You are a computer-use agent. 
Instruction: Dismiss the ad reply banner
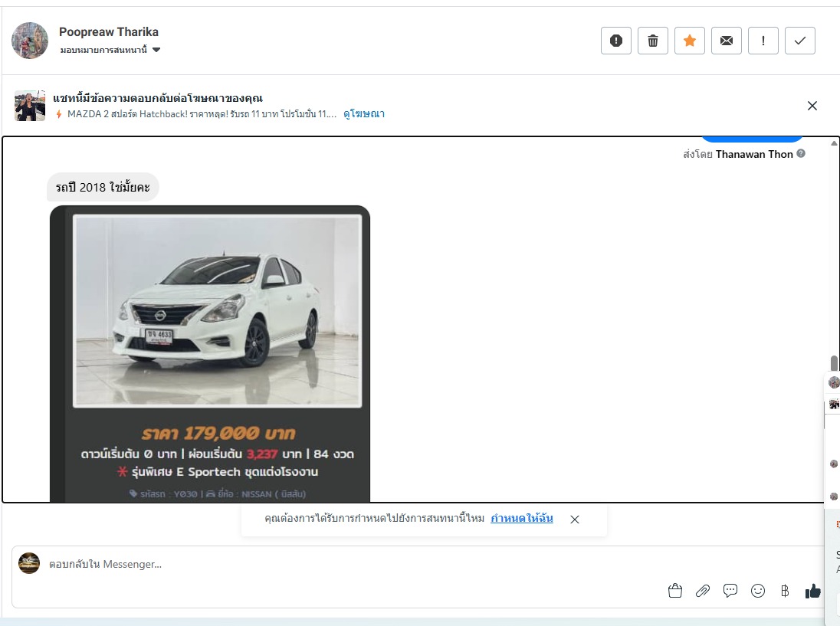point(812,106)
